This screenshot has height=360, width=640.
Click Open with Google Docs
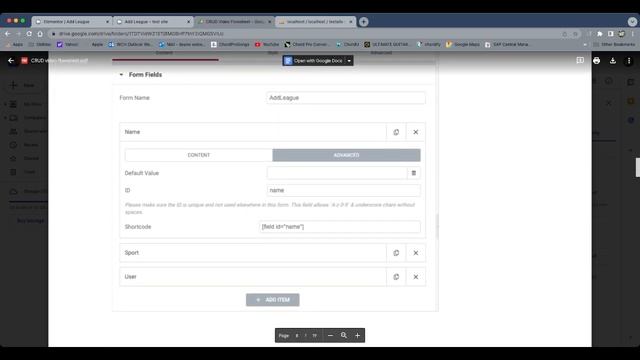pos(313,61)
